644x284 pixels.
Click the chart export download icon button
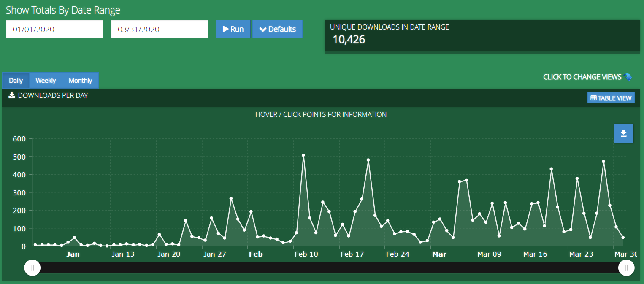tap(623, 133)
